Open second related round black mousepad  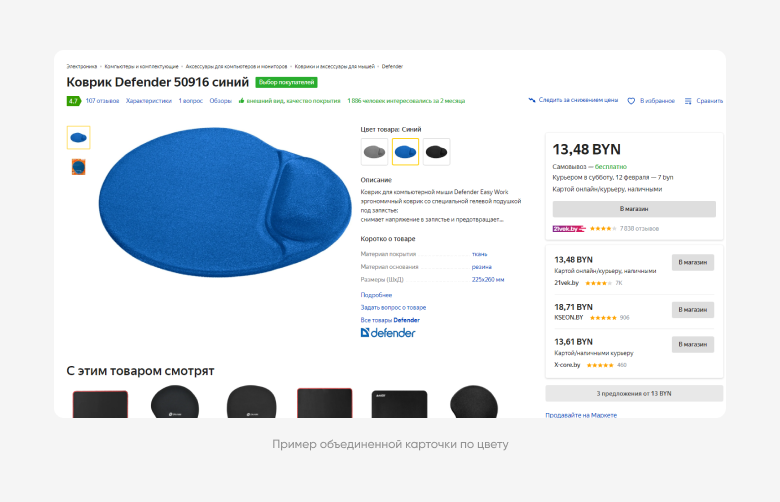coord(175,402)
